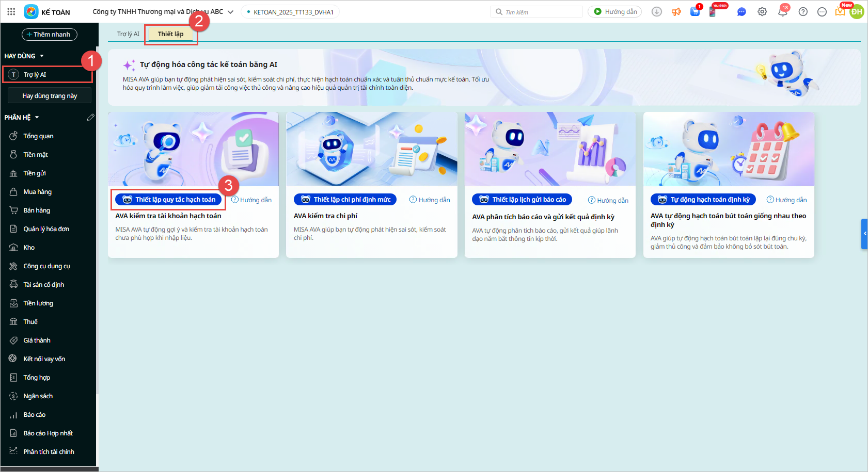
Task: Click Thiết lập chi phí định mức button
Action: pos(345,200)
